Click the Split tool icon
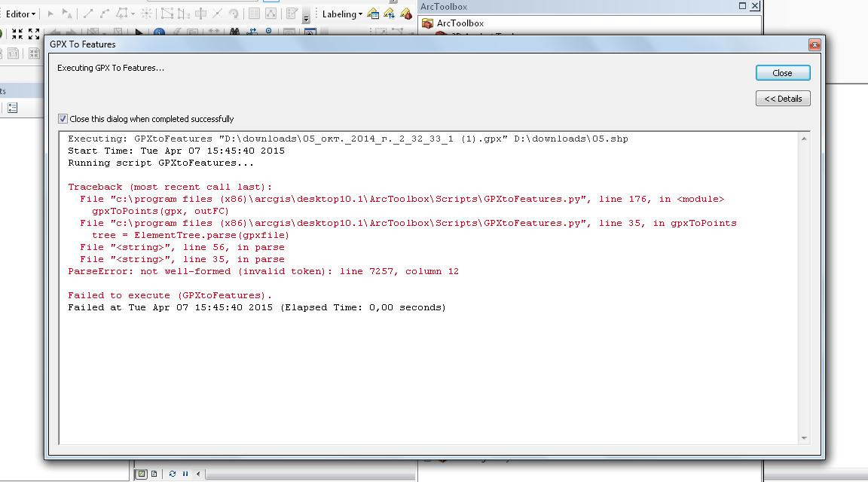The height and width of the screenshot is (482, 868). coord(218,14)
